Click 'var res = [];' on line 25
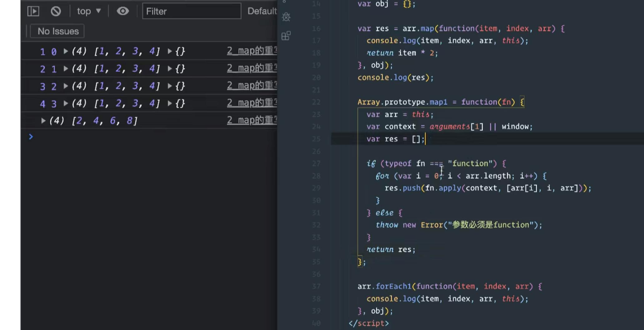 [x=396, y=139]
